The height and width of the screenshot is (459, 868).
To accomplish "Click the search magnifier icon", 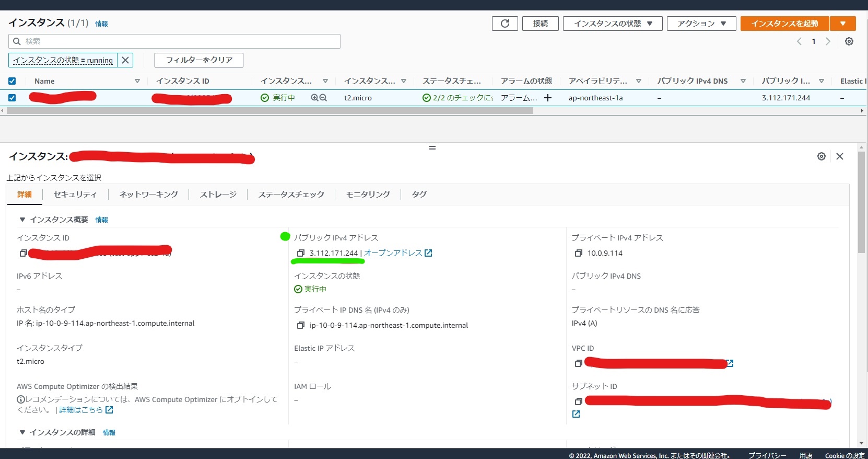I will pyautogui.click(x=17, y=41).
